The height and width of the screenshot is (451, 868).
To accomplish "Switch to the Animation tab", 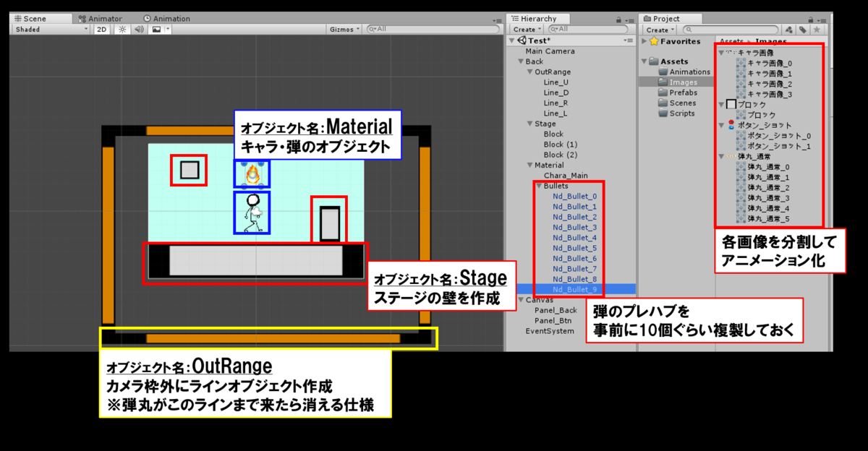I will [168, 18].
